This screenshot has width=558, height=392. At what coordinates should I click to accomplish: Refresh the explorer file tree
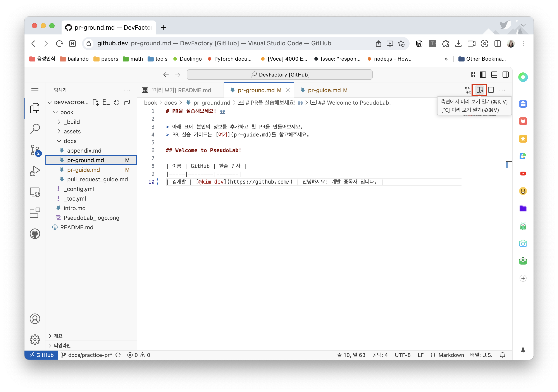116,102
